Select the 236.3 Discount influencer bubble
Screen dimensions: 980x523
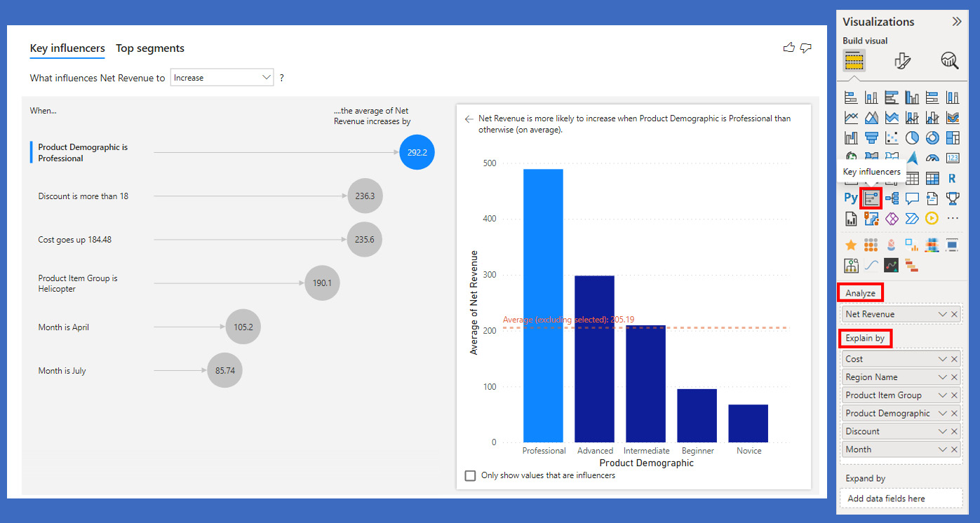pyautogui.click(x=365, y=196)
